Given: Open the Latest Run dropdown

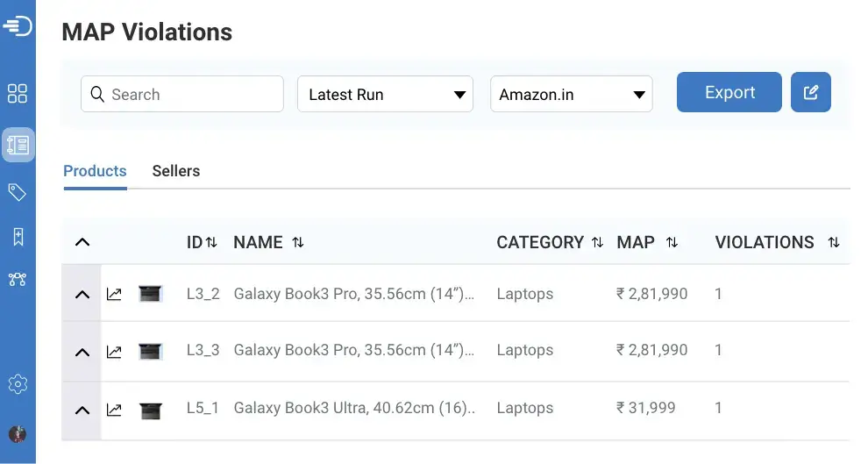Looking at the screenshot, I should [386, 95].
